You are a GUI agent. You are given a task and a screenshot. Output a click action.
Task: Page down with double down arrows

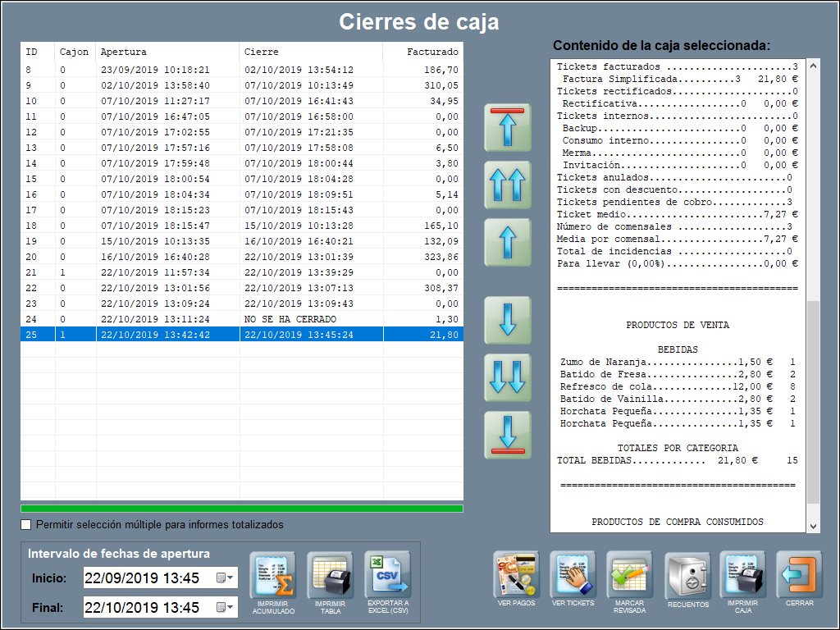pyautogui.click(x=508, y=377)
